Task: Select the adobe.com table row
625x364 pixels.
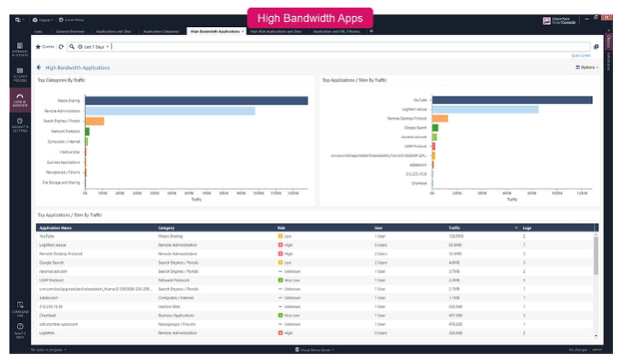Action: point(315,297)
